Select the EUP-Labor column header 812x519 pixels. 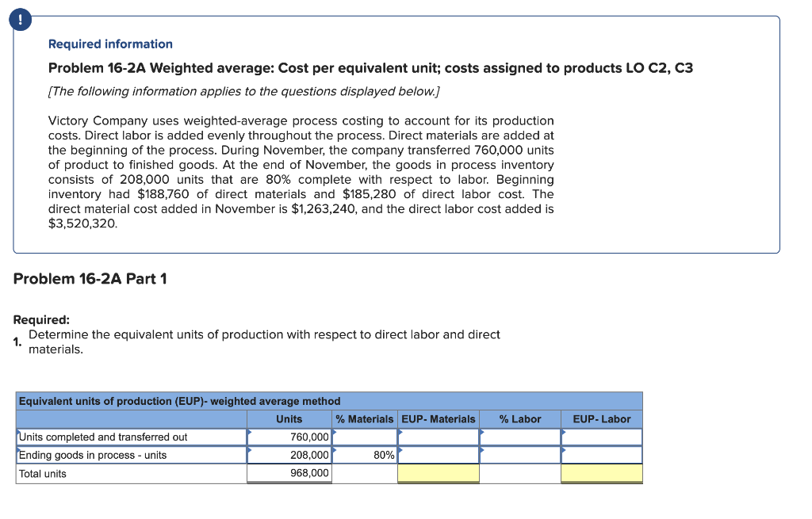[x=602, y=419]
